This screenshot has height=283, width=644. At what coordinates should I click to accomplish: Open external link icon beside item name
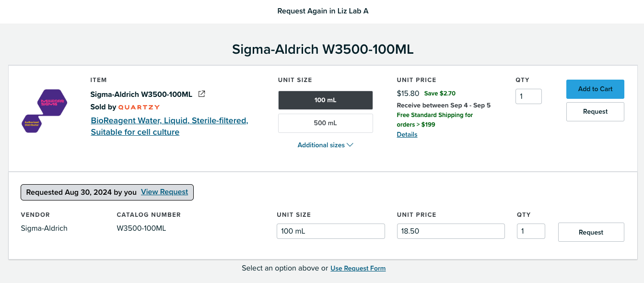202,94
